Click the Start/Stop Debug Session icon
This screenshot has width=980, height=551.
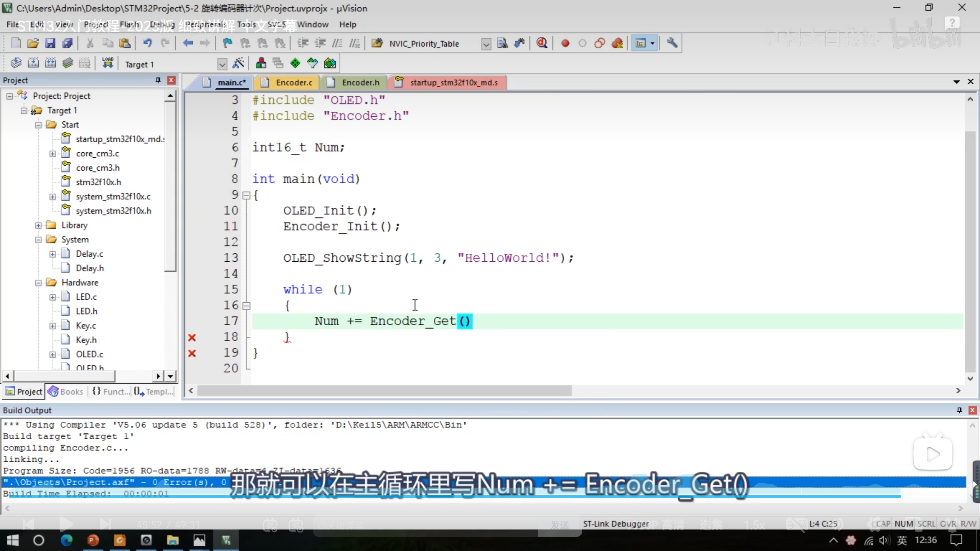pos(542,43)
